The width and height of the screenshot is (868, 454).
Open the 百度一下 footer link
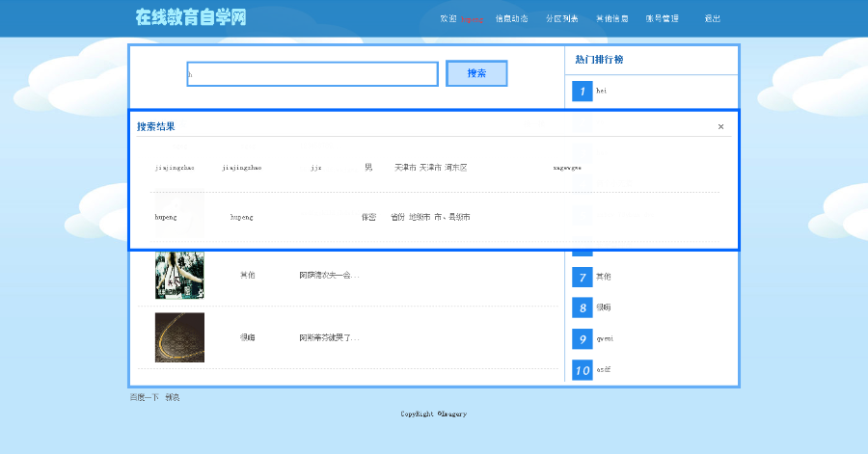[x=144, y=397]
